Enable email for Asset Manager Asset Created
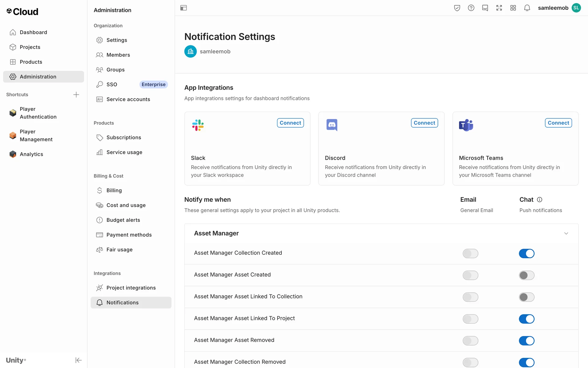 pyautogui.click(x=470, y=275)
